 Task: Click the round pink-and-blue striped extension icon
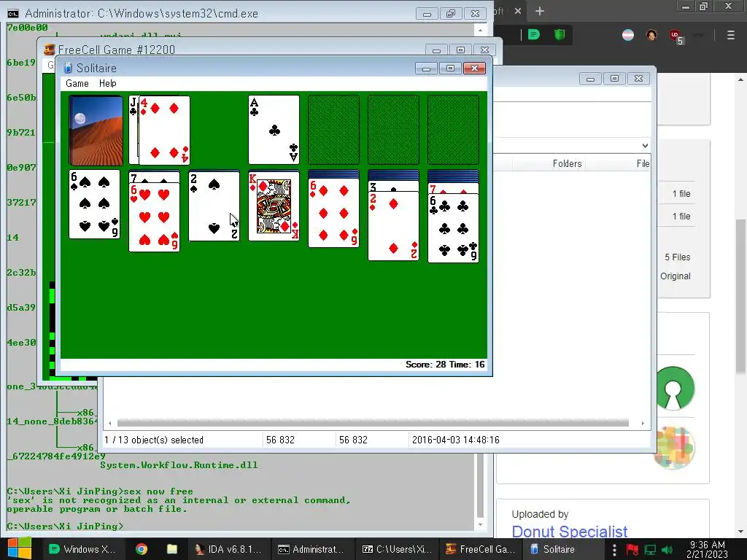click(628, 35)
